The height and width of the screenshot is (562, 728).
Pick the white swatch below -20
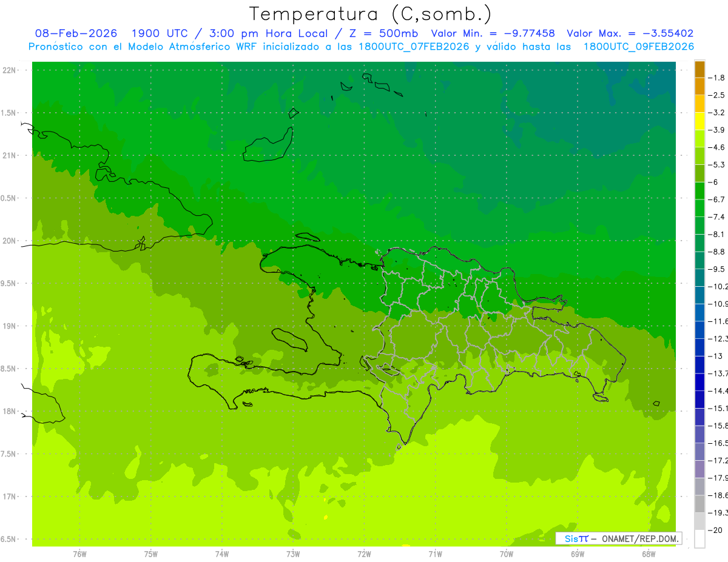[x=699, y=539]
